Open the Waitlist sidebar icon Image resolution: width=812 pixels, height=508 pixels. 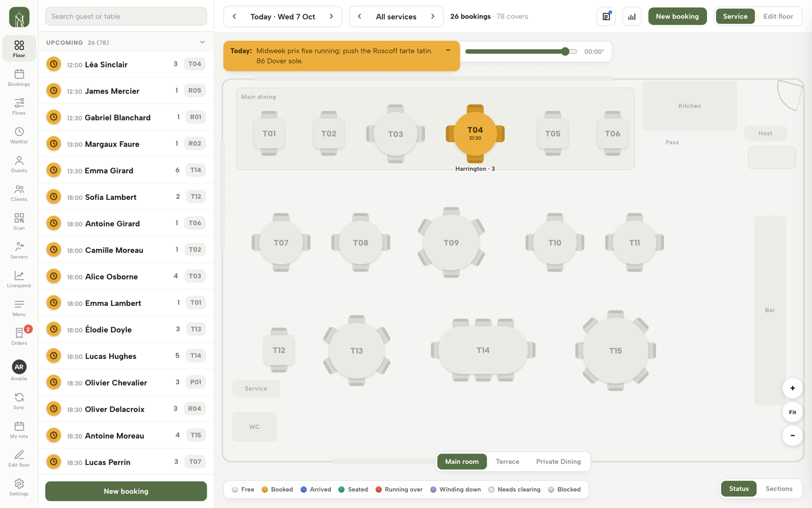click(x=19, y=135)
